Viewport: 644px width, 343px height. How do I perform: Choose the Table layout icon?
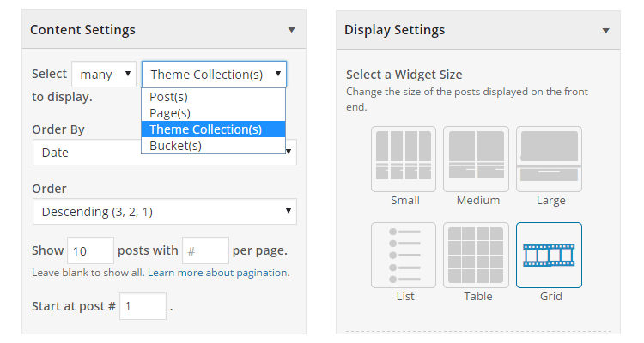(476, 255)
